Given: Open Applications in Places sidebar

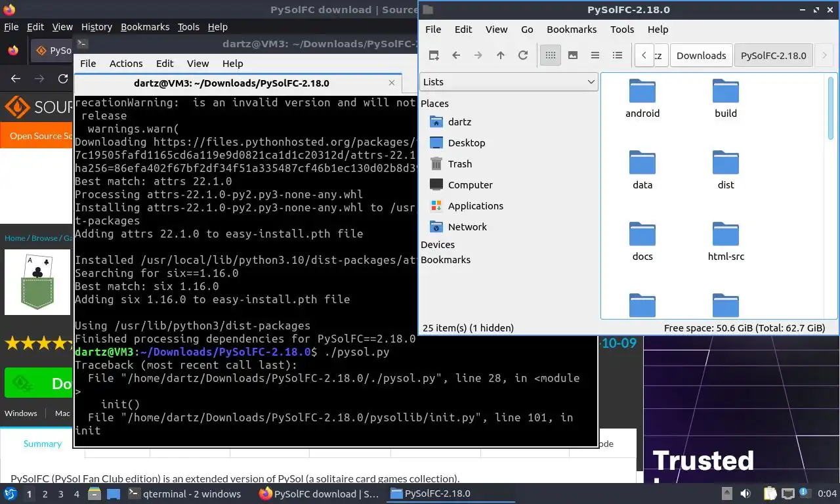Looking at the screenshot, I should tap(476, 206).
